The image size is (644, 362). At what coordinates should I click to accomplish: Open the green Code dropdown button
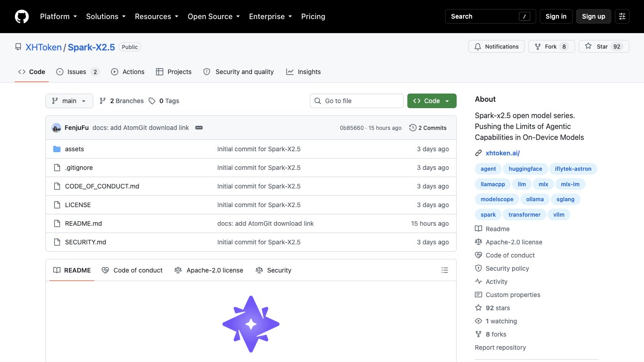pos(432,101)
